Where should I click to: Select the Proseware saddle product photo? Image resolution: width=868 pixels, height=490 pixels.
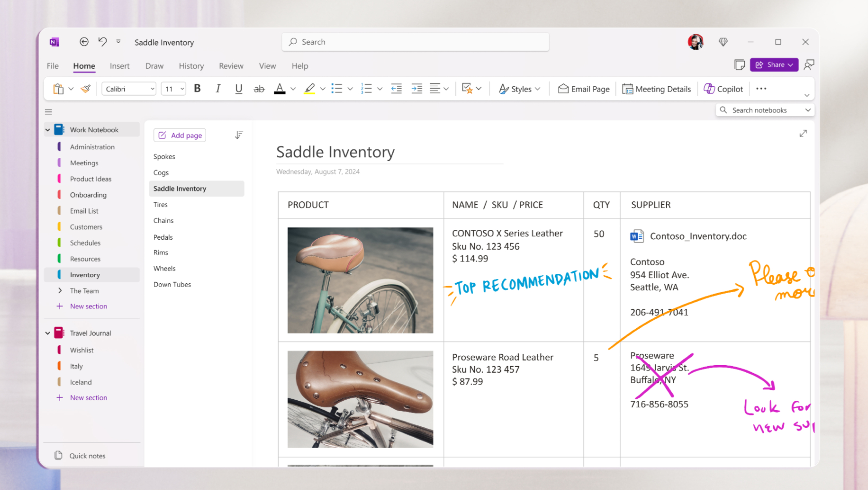point(360,399)
